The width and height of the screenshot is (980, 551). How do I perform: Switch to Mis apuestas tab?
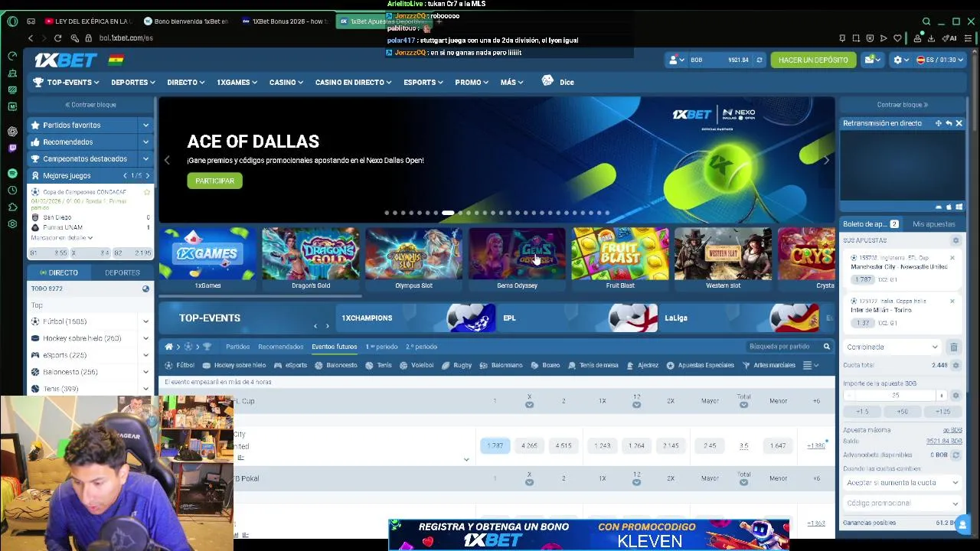point(933,224)
